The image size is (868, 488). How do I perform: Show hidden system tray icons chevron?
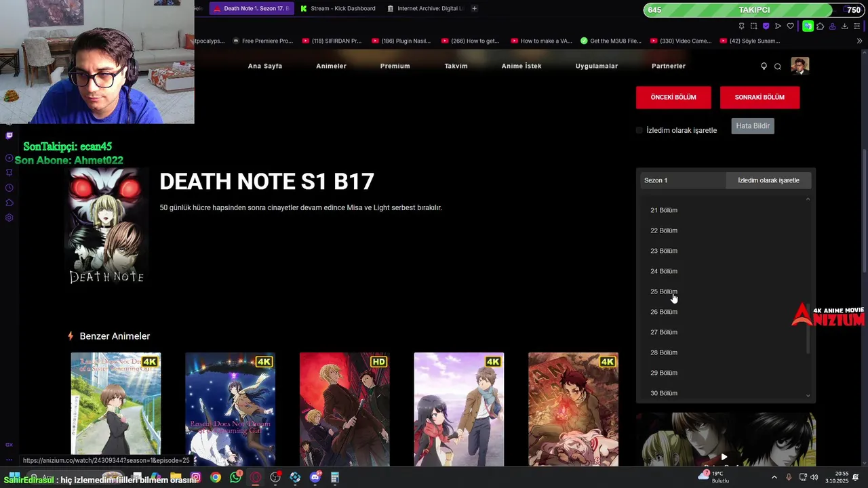pos(774,477)
